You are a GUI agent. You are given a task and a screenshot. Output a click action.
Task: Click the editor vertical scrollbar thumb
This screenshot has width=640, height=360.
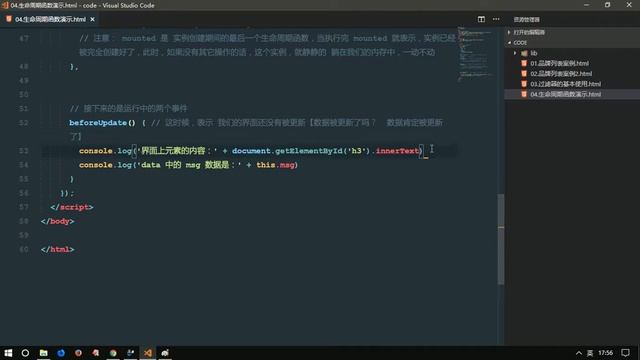501,239
